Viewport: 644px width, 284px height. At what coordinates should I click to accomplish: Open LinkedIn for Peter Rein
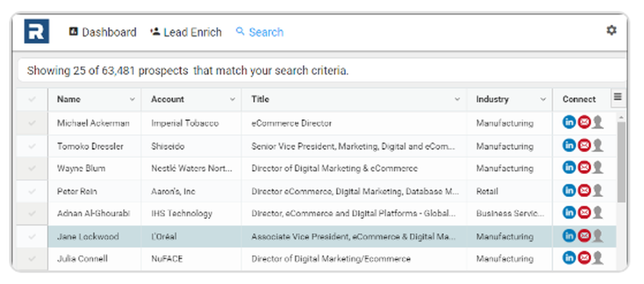pyautogui.click(x=569, y=191)
